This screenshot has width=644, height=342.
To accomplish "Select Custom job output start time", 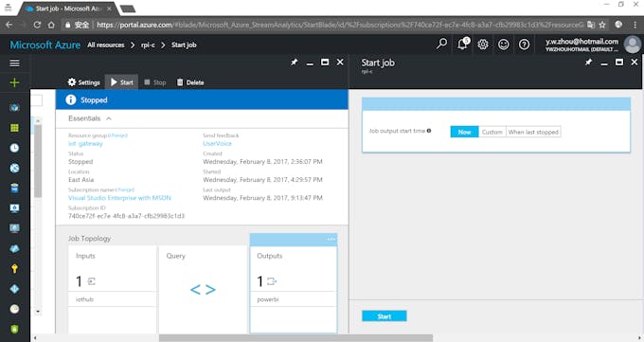I will (492, 132).
